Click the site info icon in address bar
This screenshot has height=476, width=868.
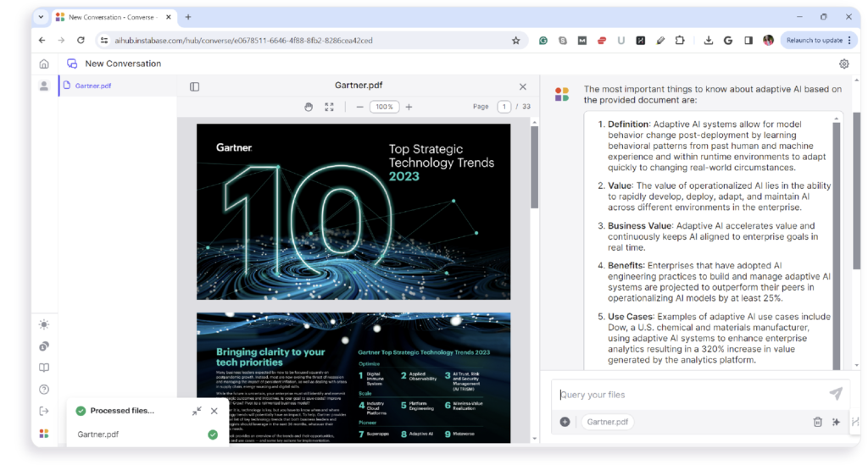coord(104,41)
